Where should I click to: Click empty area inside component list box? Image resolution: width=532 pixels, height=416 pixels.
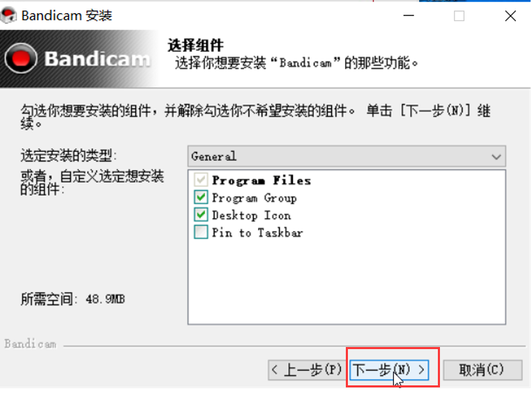(x=347, y=282)
